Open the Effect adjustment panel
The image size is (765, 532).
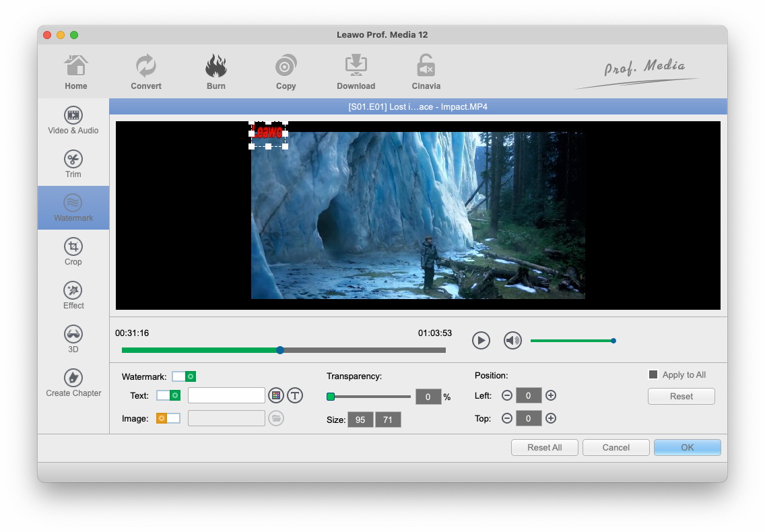(x=73, y=296)
